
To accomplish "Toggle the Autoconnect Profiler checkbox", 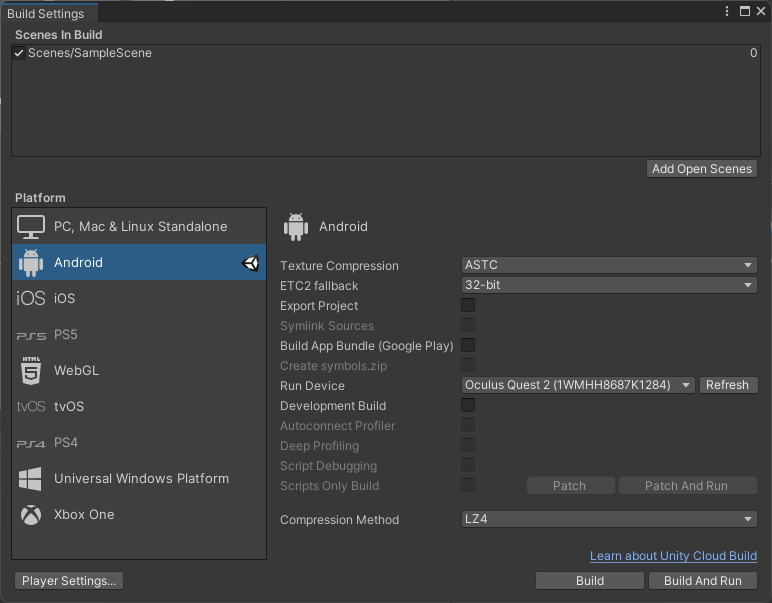I will point(468,425).
